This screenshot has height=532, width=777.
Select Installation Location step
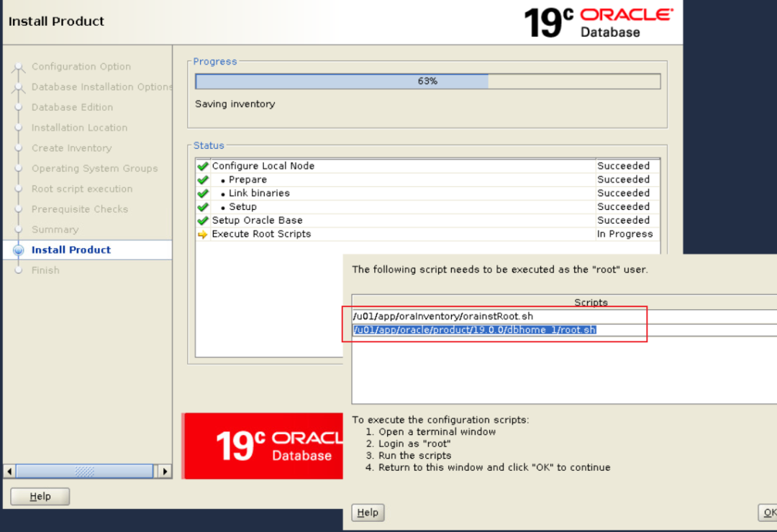coord(79,127)
